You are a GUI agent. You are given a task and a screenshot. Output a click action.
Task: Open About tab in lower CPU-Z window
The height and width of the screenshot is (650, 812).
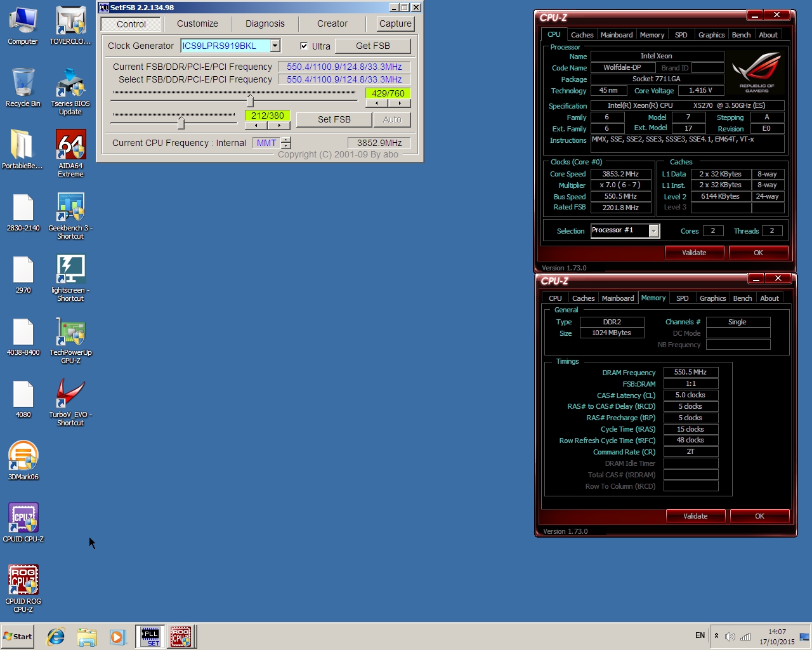click(769, 298)
